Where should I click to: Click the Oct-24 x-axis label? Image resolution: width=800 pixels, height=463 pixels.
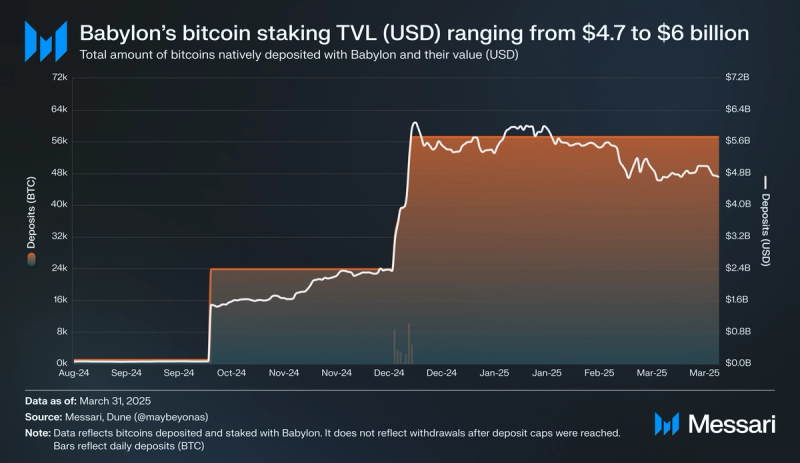coord(231,373)
